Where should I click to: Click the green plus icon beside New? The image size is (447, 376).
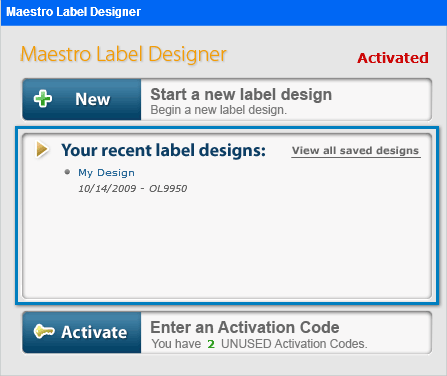43,99
